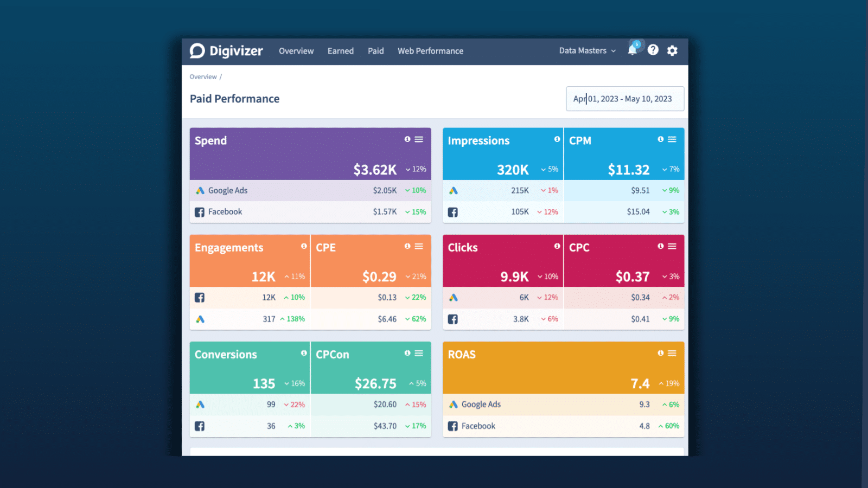
Task: Select the Google Ads icon in the Spend card
Action: coord(199,190)
